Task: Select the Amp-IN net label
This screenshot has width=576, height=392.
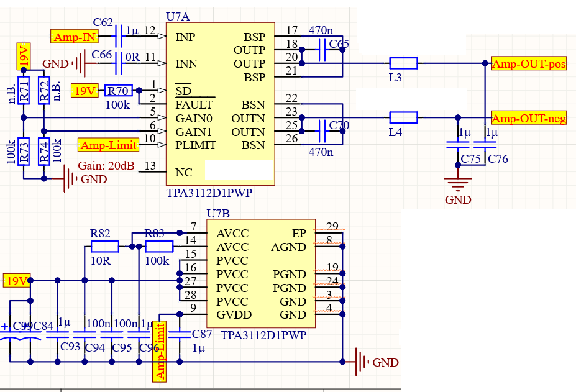Action: point(75,37)
